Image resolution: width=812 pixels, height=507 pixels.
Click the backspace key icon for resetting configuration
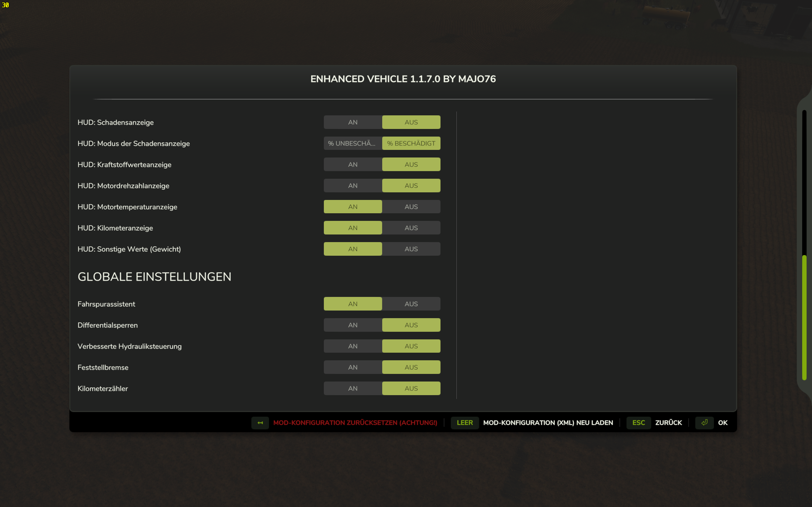(x=260, y=422)
